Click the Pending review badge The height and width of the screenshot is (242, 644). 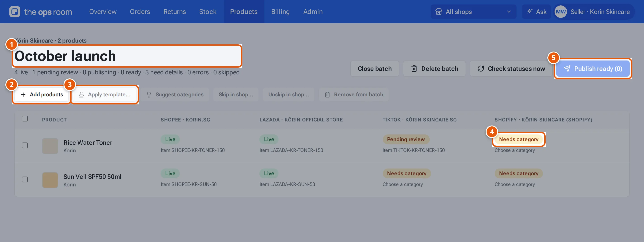coord(406,139)
